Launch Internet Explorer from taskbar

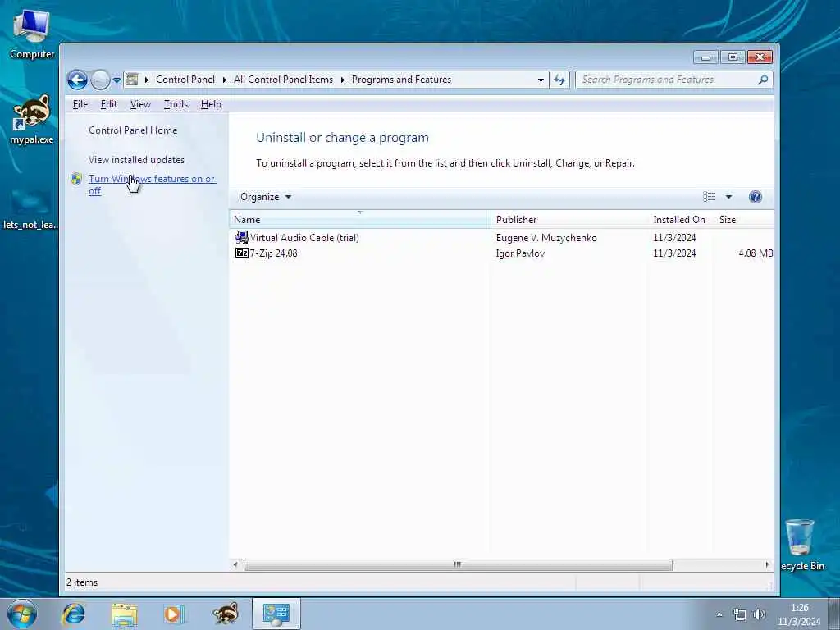[73, 614]
